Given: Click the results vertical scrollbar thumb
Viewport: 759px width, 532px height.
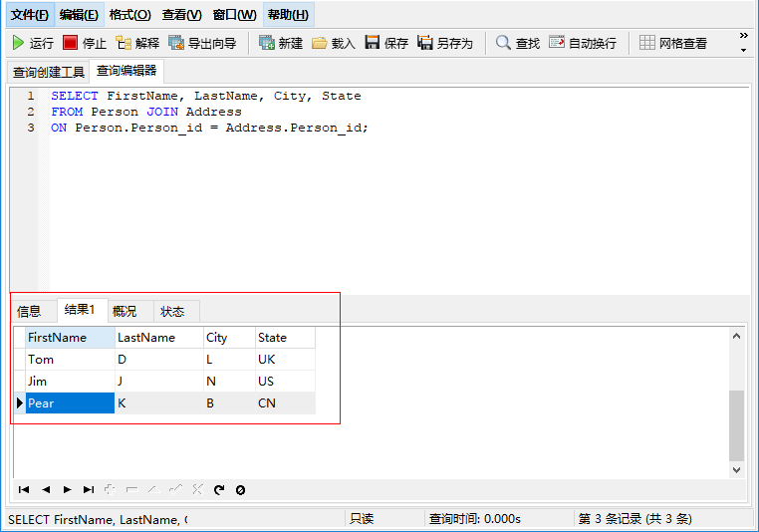Looking at the screenshot, I should pos(737,425).
